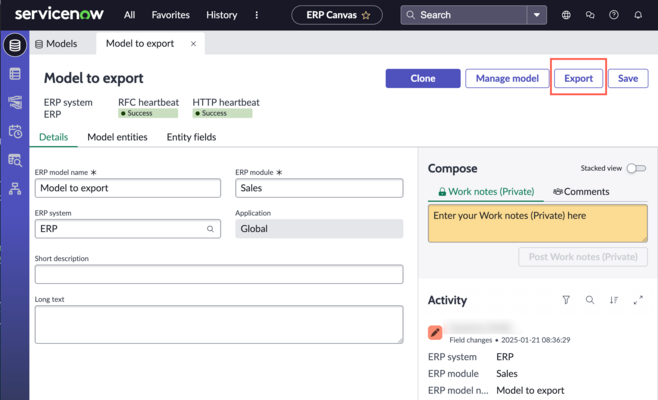Click the Activity sort order icon
Viewport: 658px width, 400px height.
click(614, 300)
